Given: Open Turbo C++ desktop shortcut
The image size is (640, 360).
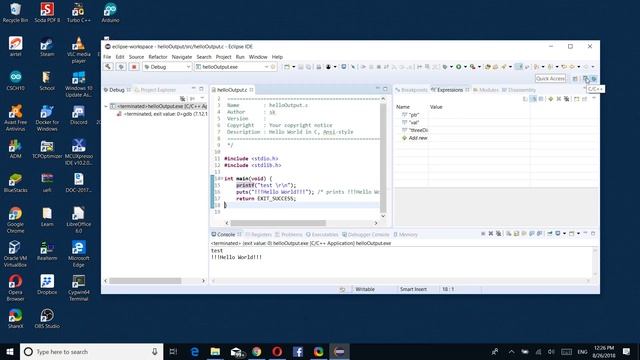Looking at the screenshot, I should click(78, 13).
